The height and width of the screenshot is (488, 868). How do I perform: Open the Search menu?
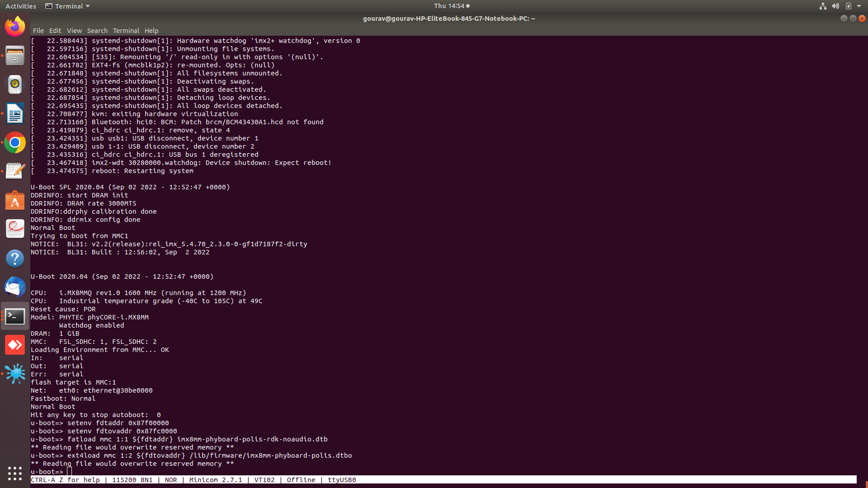[x=97, y=31]
